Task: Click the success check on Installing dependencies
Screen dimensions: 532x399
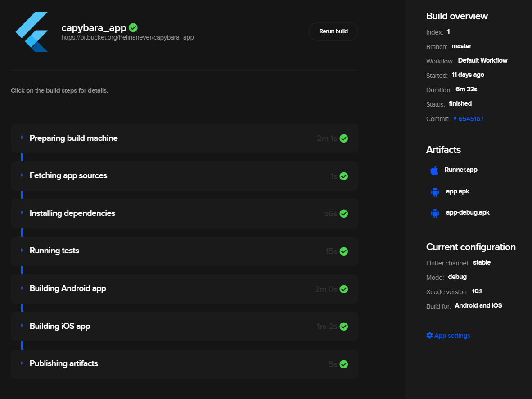Action: [344, 214]
